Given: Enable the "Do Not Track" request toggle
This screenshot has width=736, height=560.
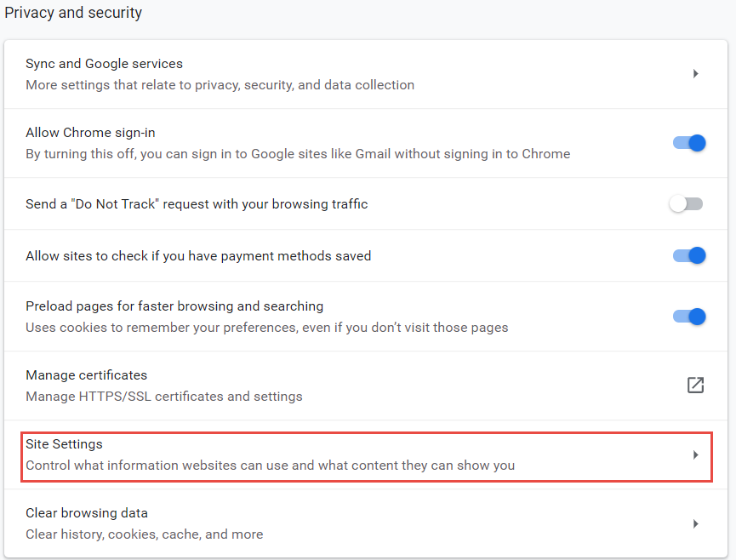Looking at the screenshot, I should 686,204.
